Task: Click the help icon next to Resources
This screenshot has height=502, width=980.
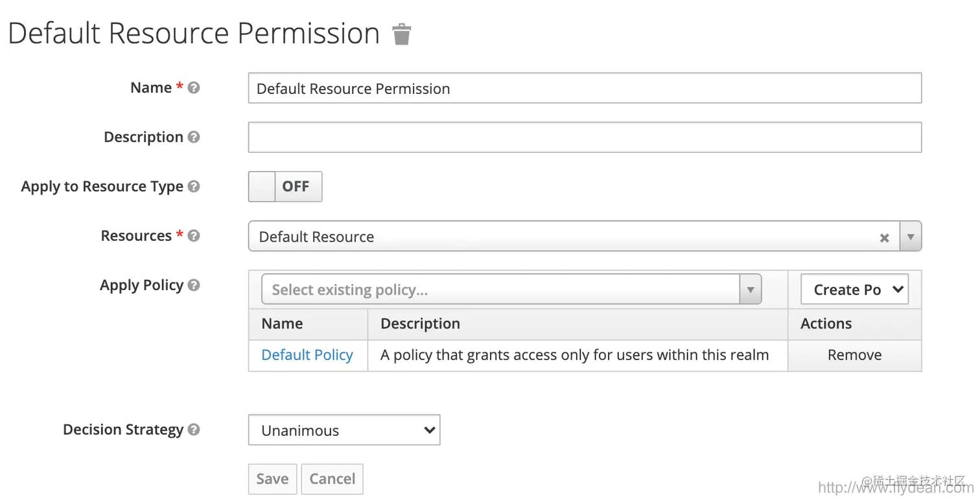Action: [x=193, y=236]
